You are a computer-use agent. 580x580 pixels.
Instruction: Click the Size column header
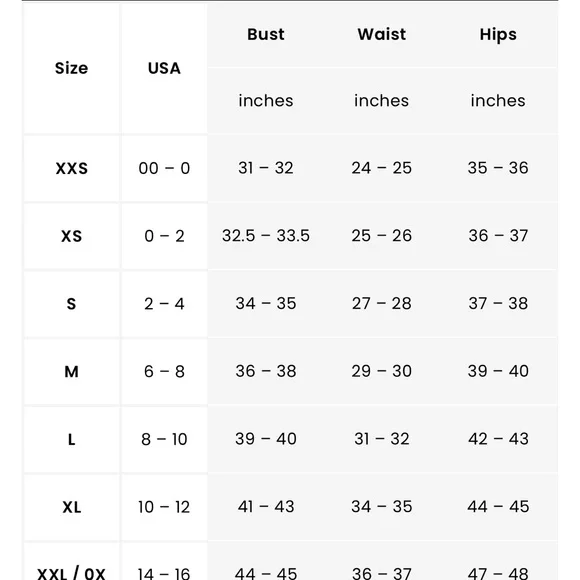coord(71,68)
